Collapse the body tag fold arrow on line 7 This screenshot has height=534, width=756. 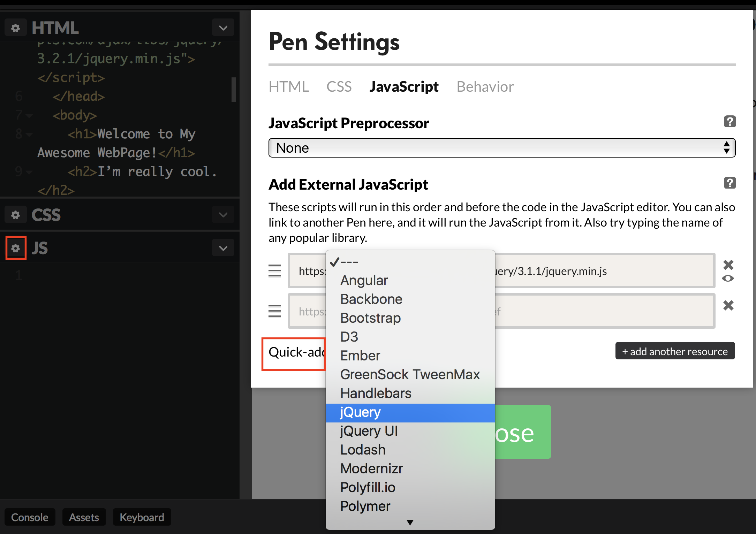tap(29, 116)
